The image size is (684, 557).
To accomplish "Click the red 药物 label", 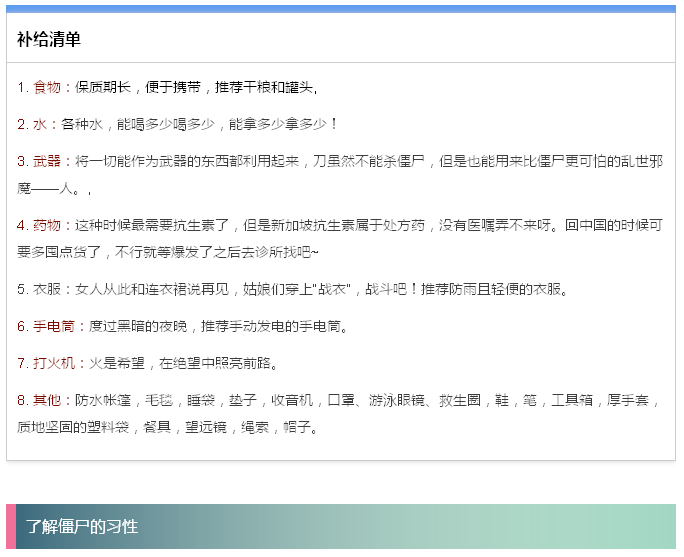I will coord(47,225).
